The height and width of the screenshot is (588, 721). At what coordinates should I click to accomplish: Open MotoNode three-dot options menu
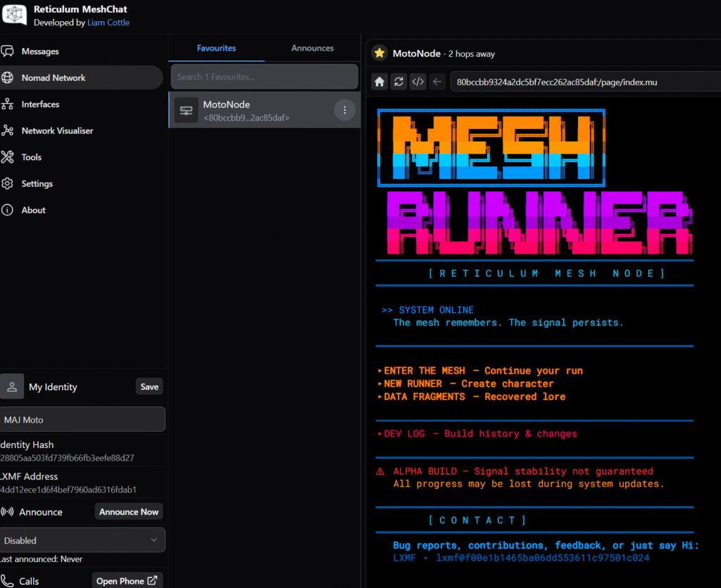(x=344, y=110)
